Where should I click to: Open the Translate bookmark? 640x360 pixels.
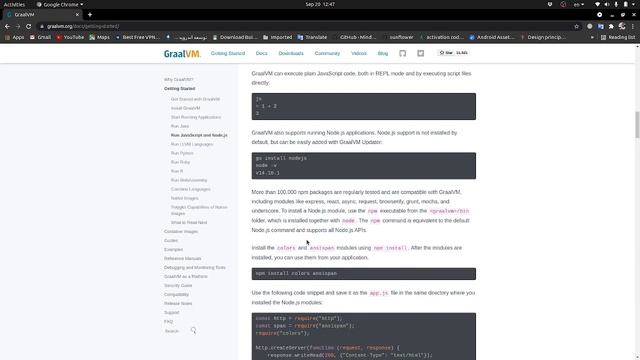click(312, 37)
